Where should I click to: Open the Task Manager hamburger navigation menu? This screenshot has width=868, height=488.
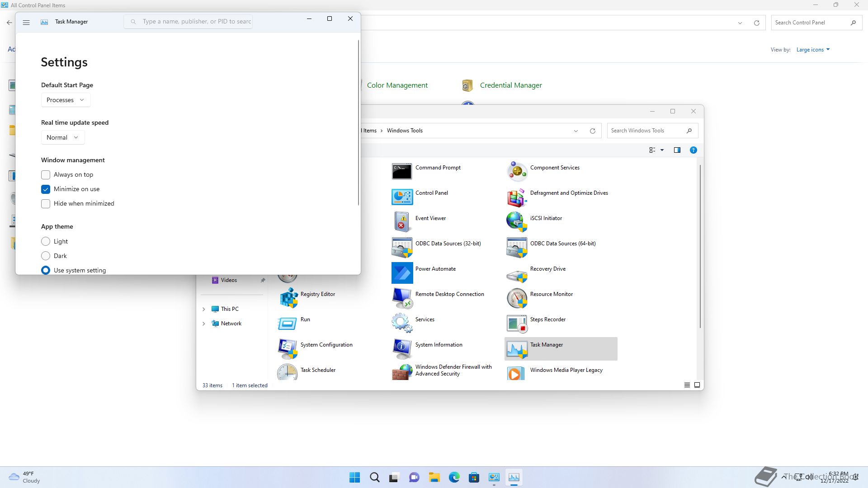pos(26,22)
